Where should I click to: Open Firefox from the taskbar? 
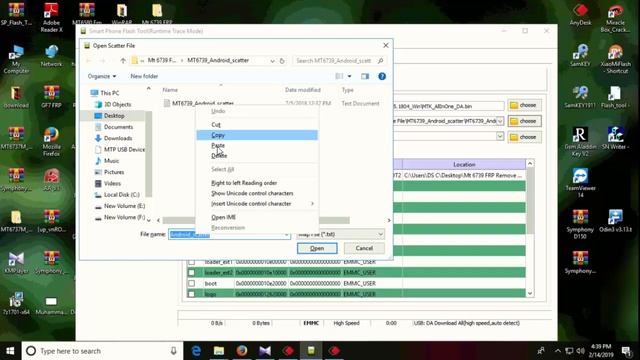(x=242, y=351)
